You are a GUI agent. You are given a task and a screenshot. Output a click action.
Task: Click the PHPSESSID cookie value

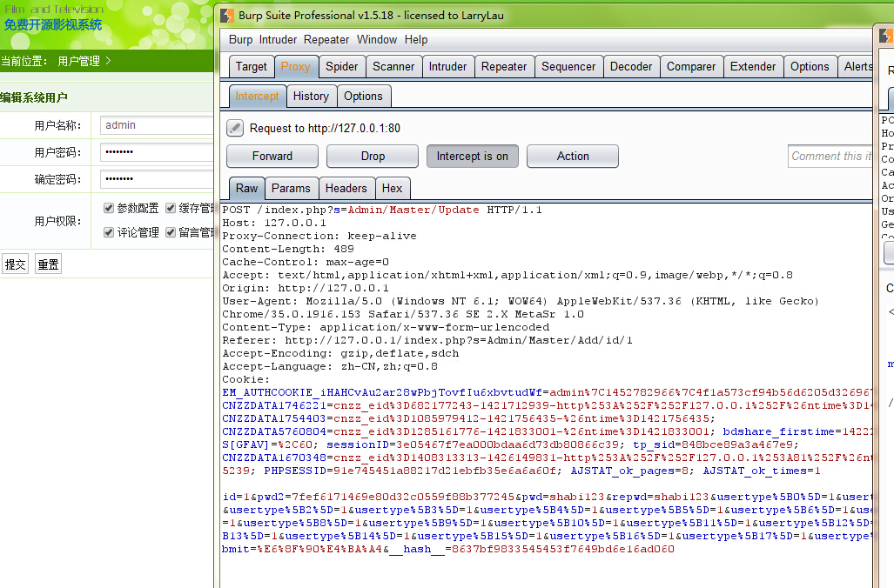[x=445, y=471]
